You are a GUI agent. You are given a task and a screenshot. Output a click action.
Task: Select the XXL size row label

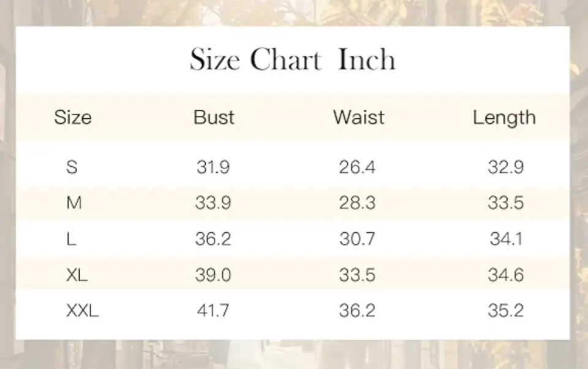(82, 311)
